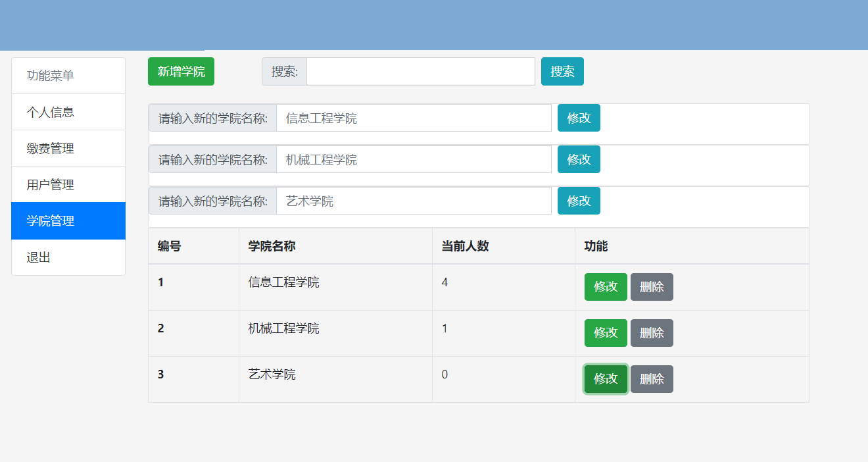Image resolution: width=868 pixels, height=462 pixels.
Task: Click the new-name input showing 机械工程学院
Action: click(414, 159)
